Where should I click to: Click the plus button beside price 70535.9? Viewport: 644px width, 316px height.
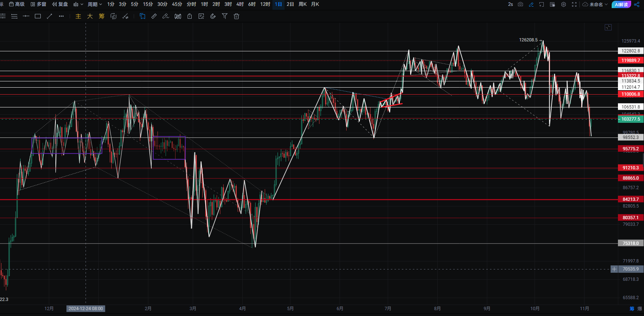click(614, 269)
